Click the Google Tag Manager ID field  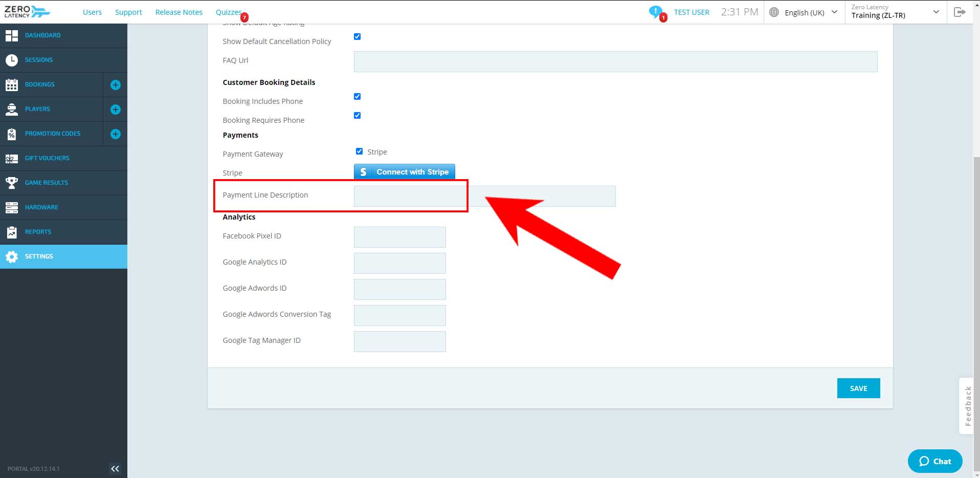pos(399,341)
